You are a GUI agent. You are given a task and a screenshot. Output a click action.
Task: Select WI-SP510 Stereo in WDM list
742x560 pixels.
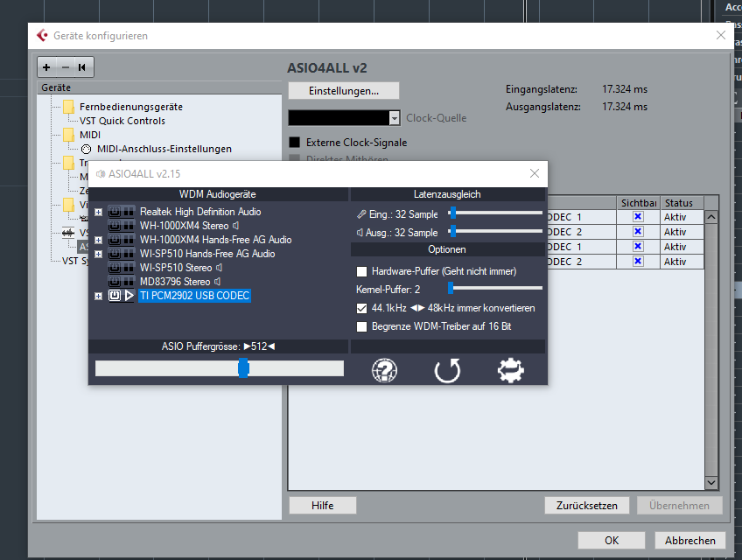[176, 268]
